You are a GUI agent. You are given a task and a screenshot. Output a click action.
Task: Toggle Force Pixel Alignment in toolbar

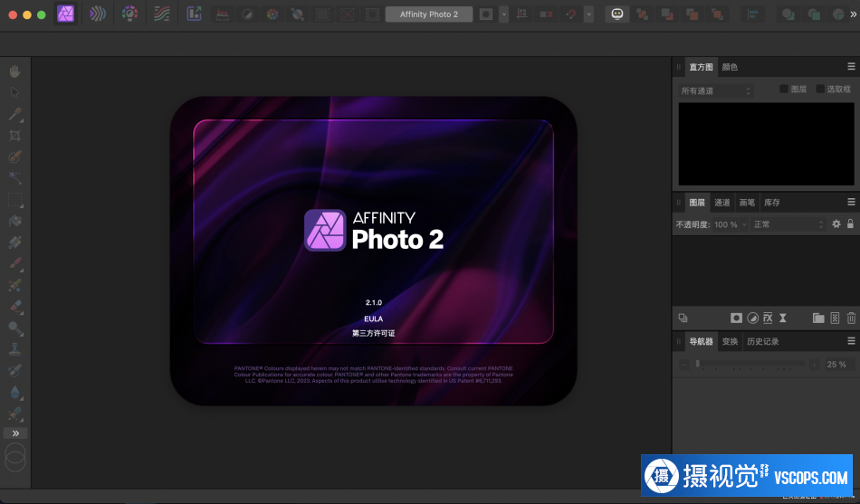tap(521, 14)
